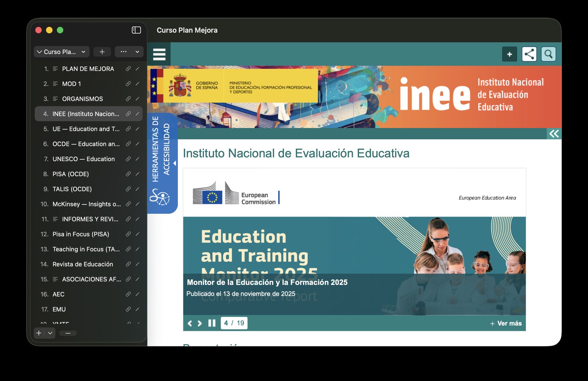Go to the next carousel slide
The height and width of the screenshot is (381, 588).
[x=200, y=323]
